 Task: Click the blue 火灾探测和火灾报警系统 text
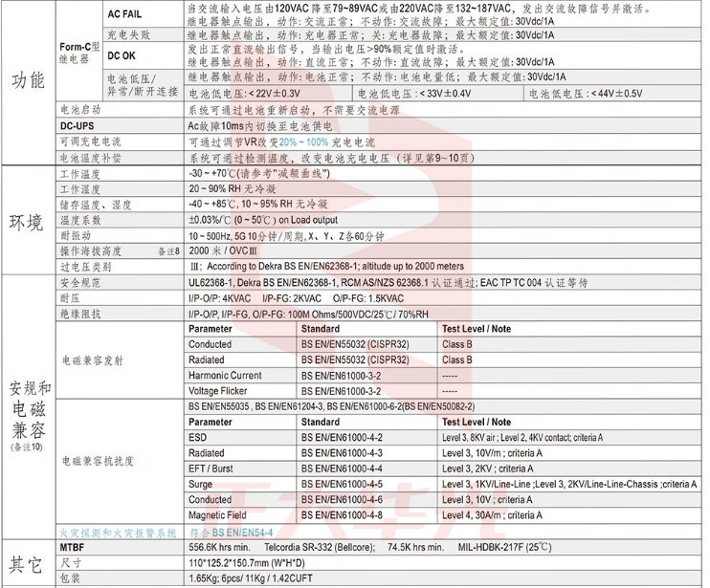(x=119, y=532)
